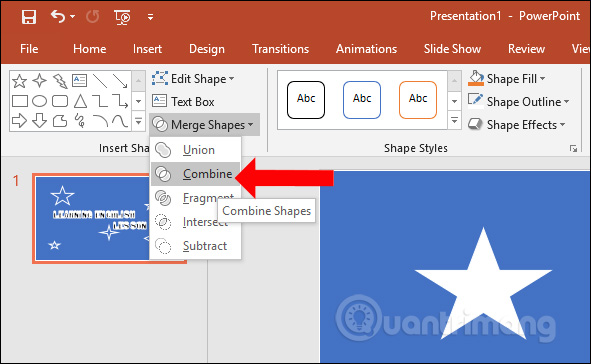Open the Undo history dropdown arrow
Screen dimensions: 591x364
[x=72, y=17]
